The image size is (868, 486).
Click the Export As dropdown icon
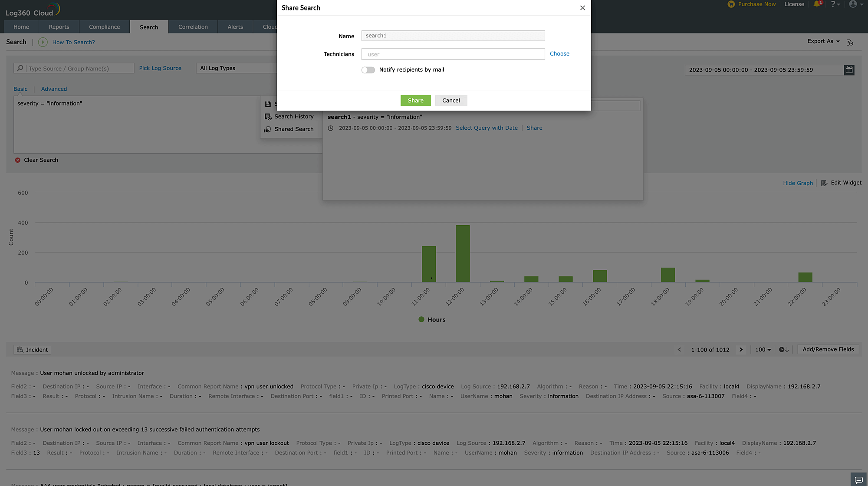point(839,41)
